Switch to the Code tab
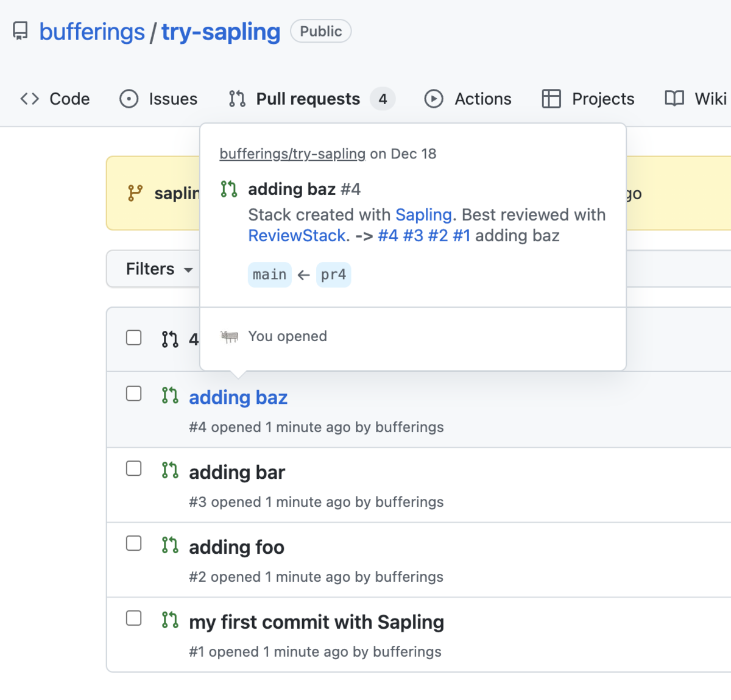Viewport: 731px width, 700px height. (x=55, y=99)
